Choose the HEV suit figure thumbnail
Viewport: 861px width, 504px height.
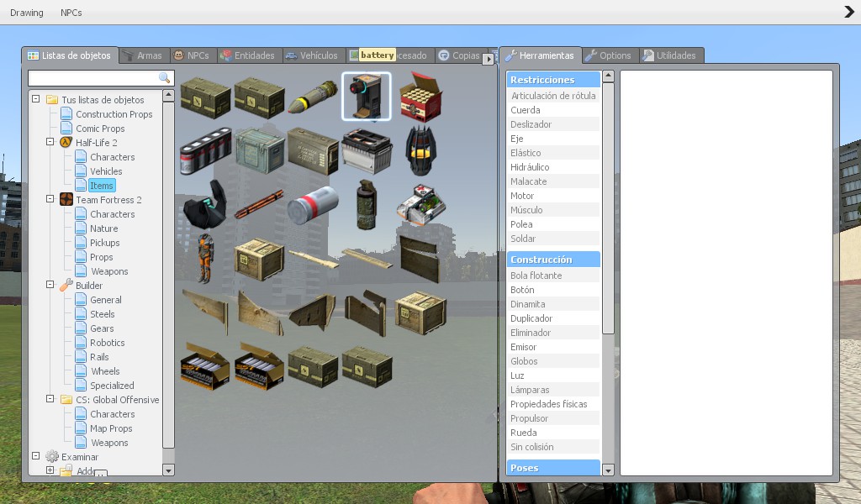tap(205, 258)
